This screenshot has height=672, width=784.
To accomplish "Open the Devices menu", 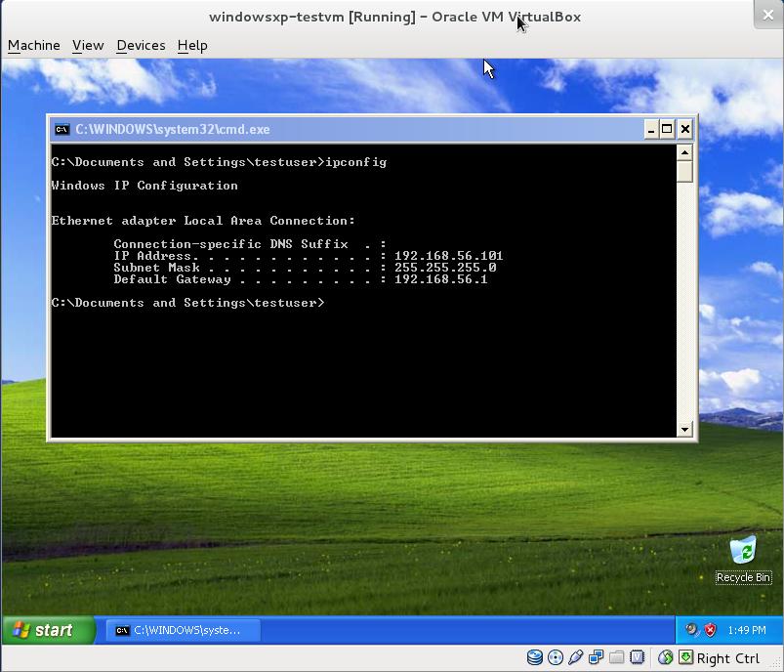I will point(141,45).
